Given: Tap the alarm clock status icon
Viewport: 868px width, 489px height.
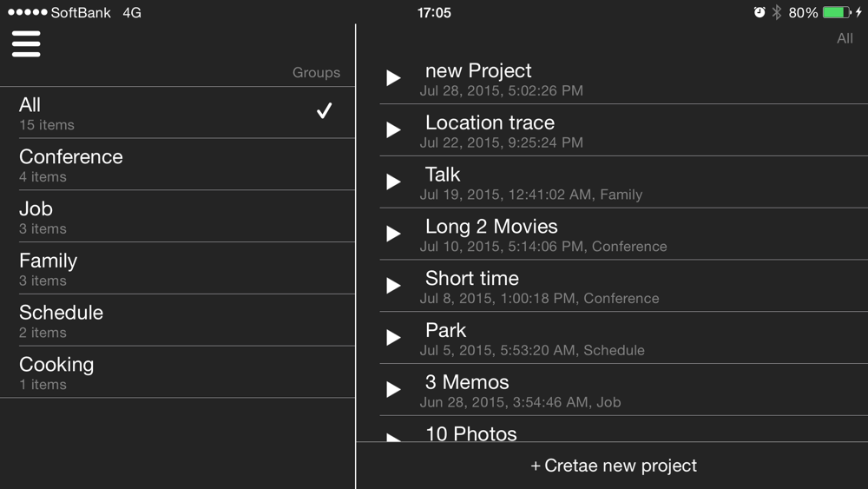Looking at the screenshot, I should [759, 12].
